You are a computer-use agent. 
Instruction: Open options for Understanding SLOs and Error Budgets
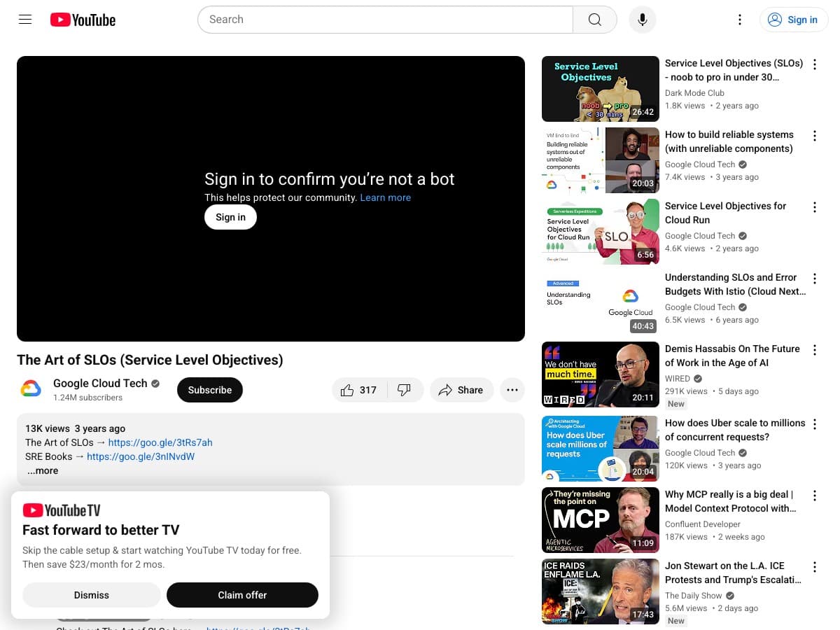tap(814, 279)
